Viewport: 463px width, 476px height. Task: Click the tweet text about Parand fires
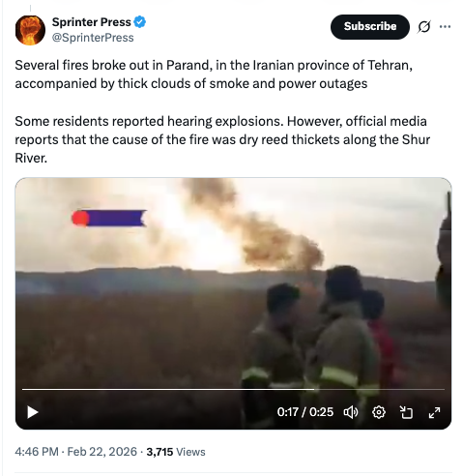tap(222, 111)
